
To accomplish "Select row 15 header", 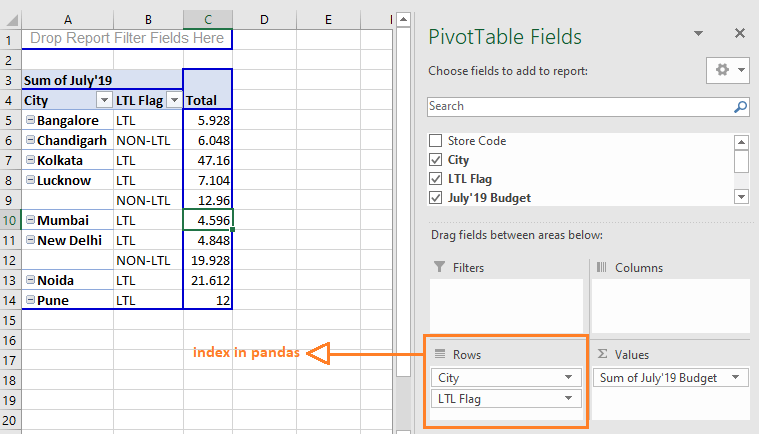I will click(10, 321).
